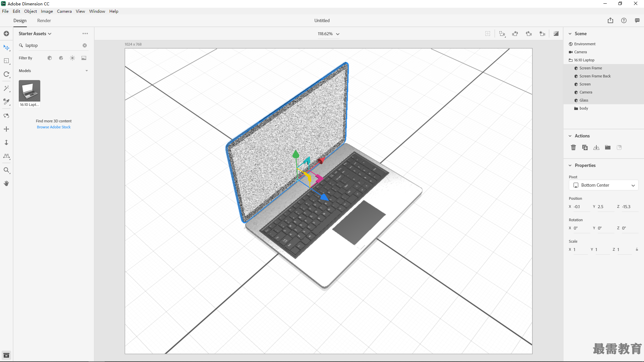Open the Window menu
The width and height of the screenshot is (644, 362).
97,11
